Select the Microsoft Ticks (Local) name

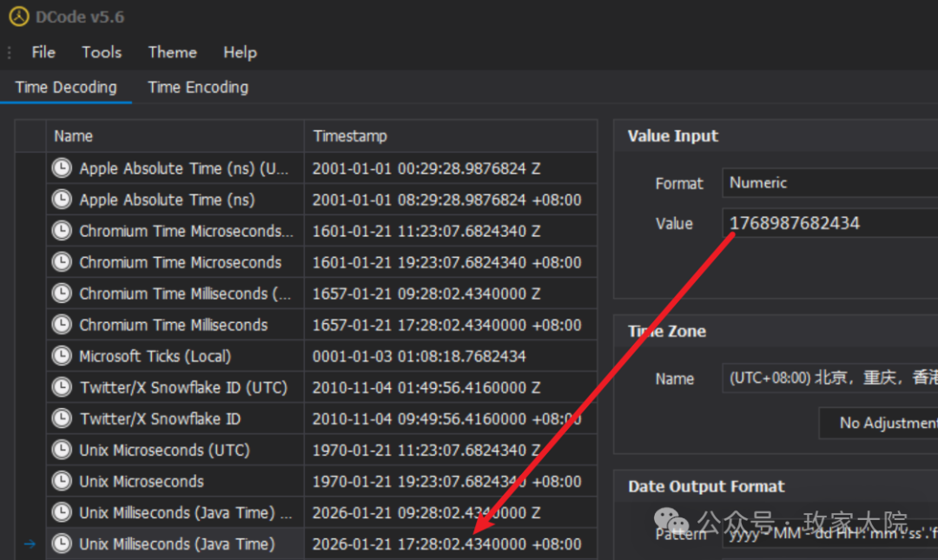click(x=155, y=357)
